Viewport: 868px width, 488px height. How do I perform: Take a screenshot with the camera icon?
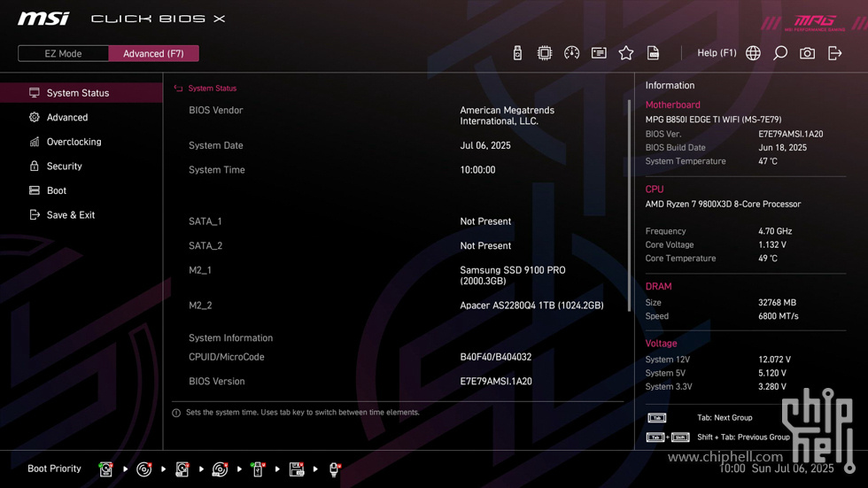pos(807,53)
